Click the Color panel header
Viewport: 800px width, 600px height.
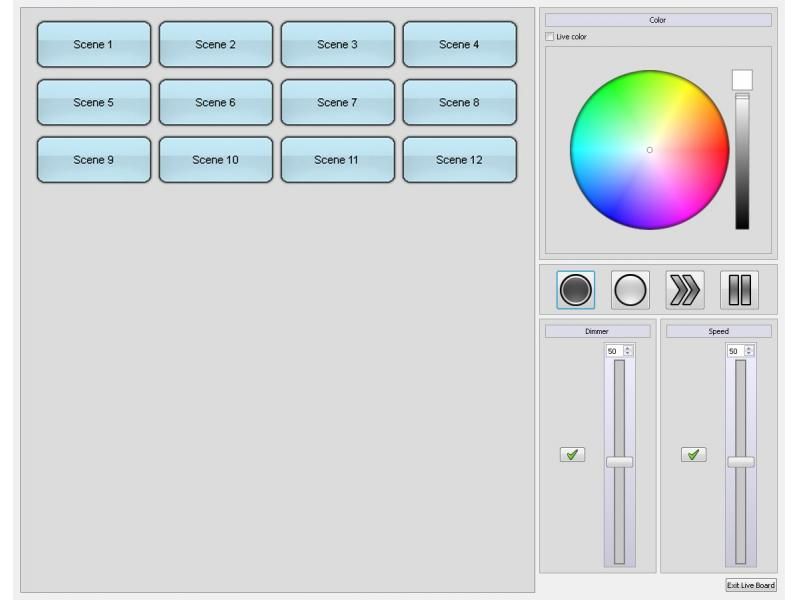pos(658,20)
